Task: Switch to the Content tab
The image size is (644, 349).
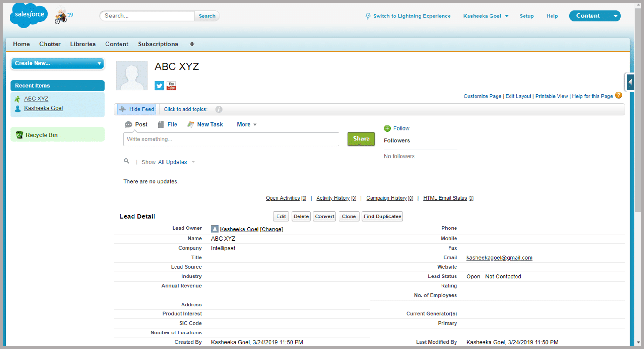Action: click(x=117, y=44)
